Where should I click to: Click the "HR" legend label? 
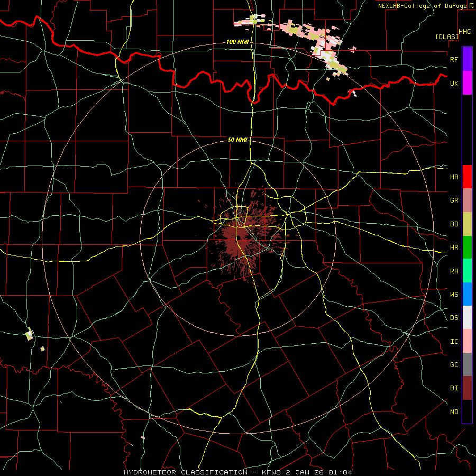[454, 248]
